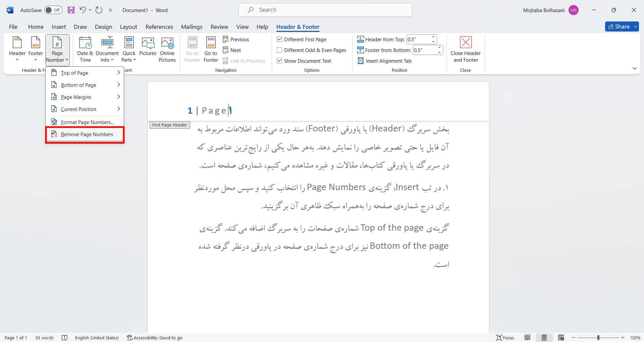Open Format Page Numbers dialog

click(x=85, y=122)
